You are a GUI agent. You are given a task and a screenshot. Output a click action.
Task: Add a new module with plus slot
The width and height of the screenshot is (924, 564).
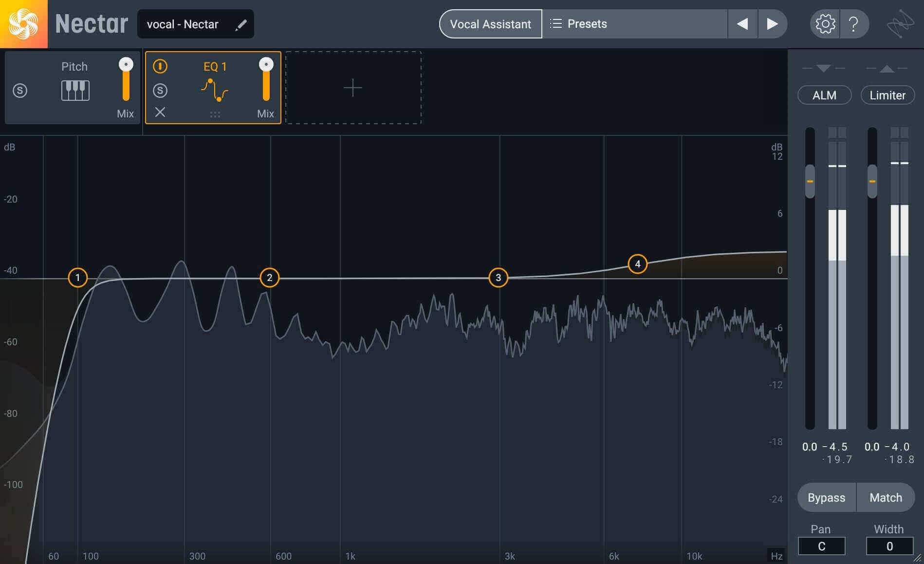pyautogui.click(x=353, y=88)
